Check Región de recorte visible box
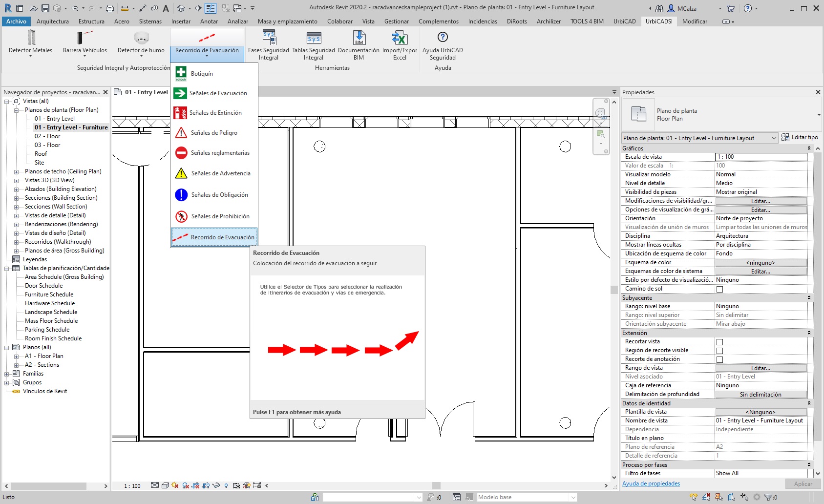Image resolution: width=824 pixels, height=504 pixels. click(x=719, y=351)
